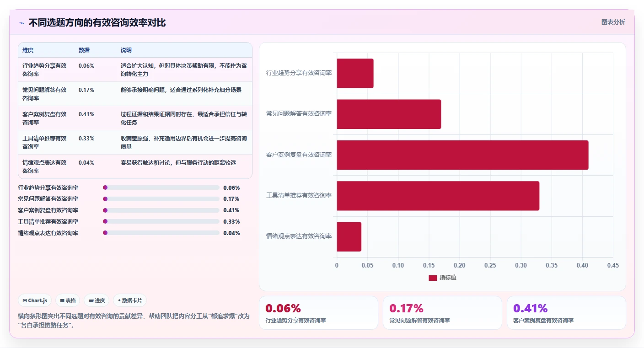Viewport: 644px width, 348px height.
Task: Toggle the 指标值 legend entry
Action: pos(442,278)
